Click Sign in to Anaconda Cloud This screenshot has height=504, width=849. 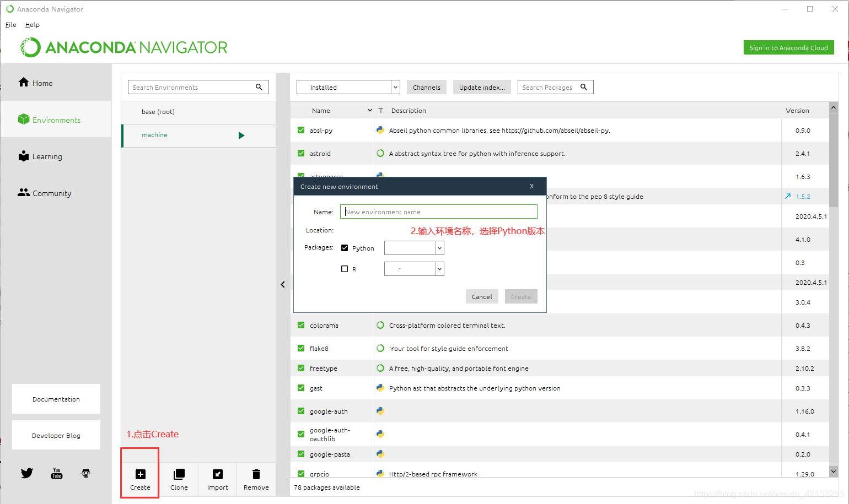(x=788, y=47)
